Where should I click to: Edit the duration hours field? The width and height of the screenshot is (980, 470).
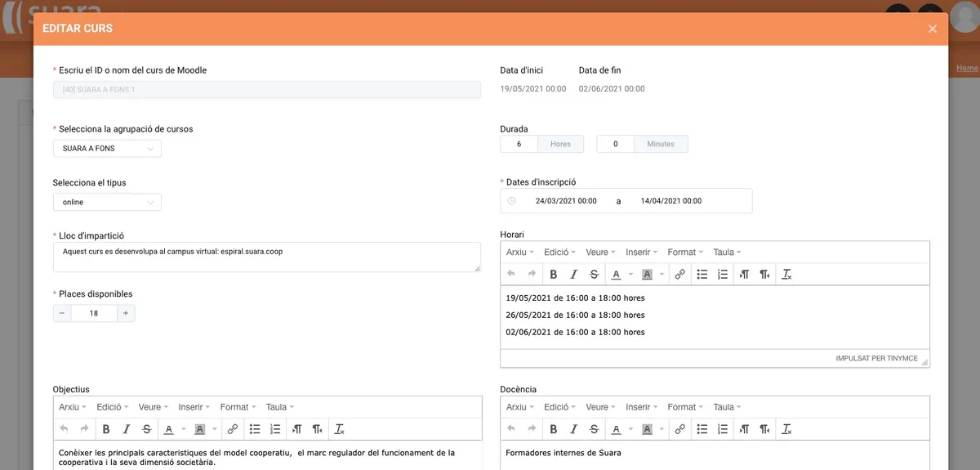pos(519,144)
